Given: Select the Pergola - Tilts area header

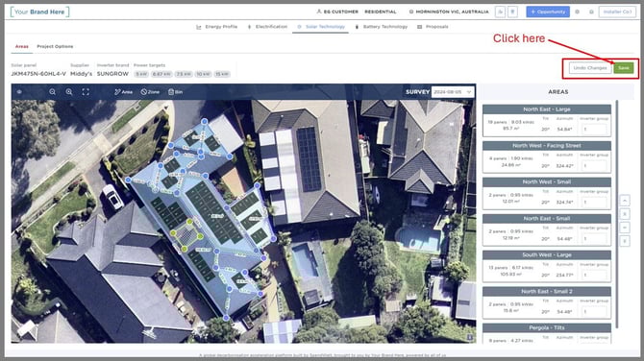Looking at the screenshot, I should [547, 327].
